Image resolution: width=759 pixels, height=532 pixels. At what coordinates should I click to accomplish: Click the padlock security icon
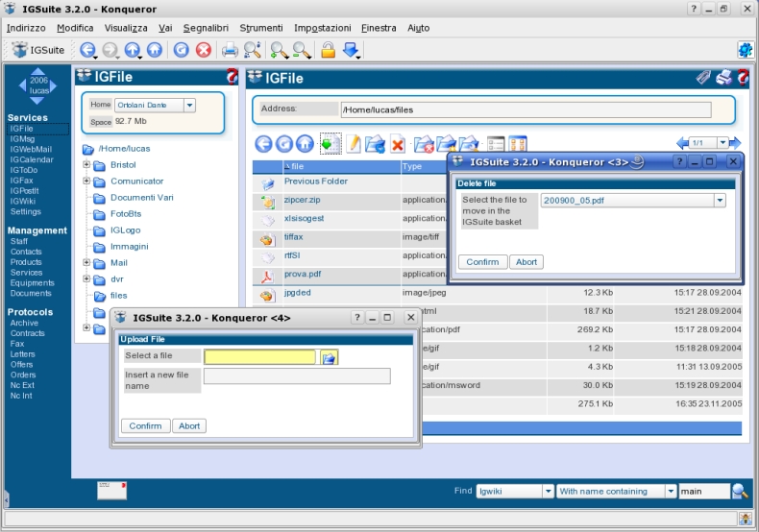coord(329,50)
